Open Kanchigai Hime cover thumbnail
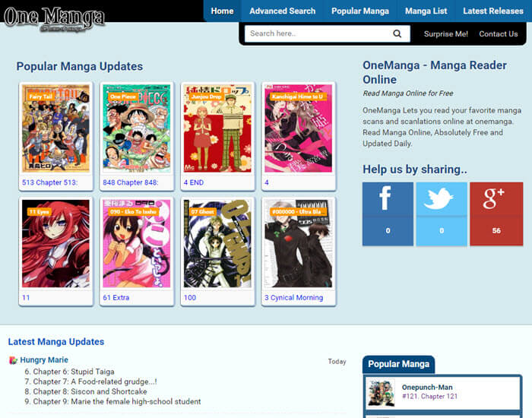The height and width of the screenshot is (418, 532). click(298, 128)
